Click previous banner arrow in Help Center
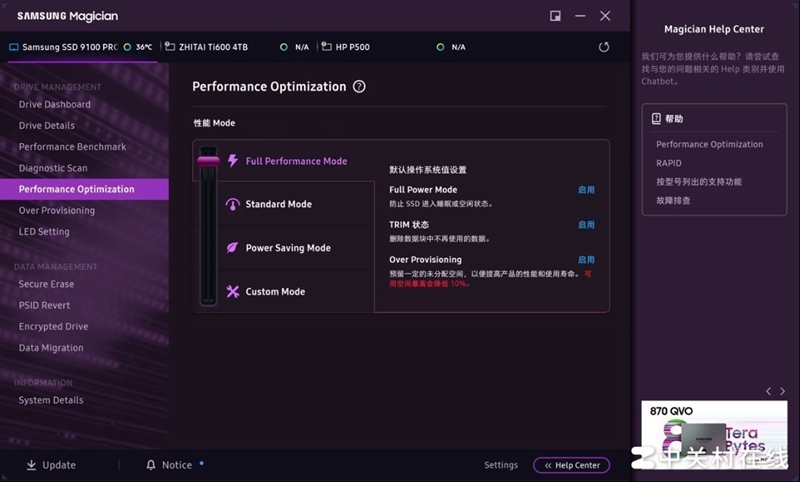 (768, 391)
